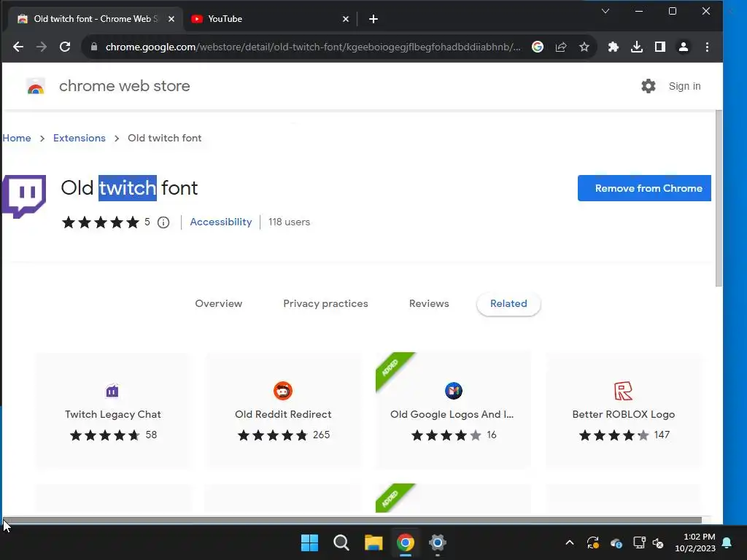747x560 pixels.
Task: View site information lock icon
Action: click(x=94, y=47)
